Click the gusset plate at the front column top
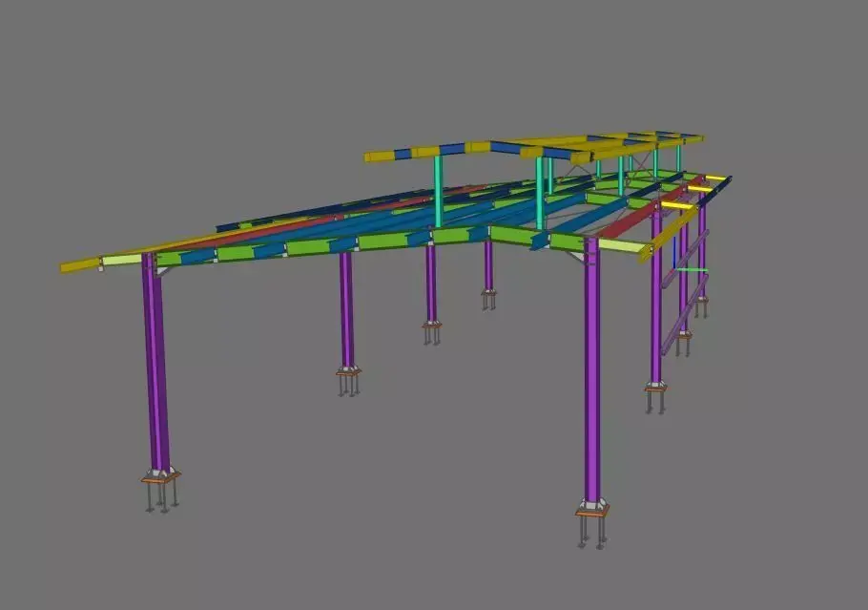This screenshot has width=868, height=610. coord(164,273)
